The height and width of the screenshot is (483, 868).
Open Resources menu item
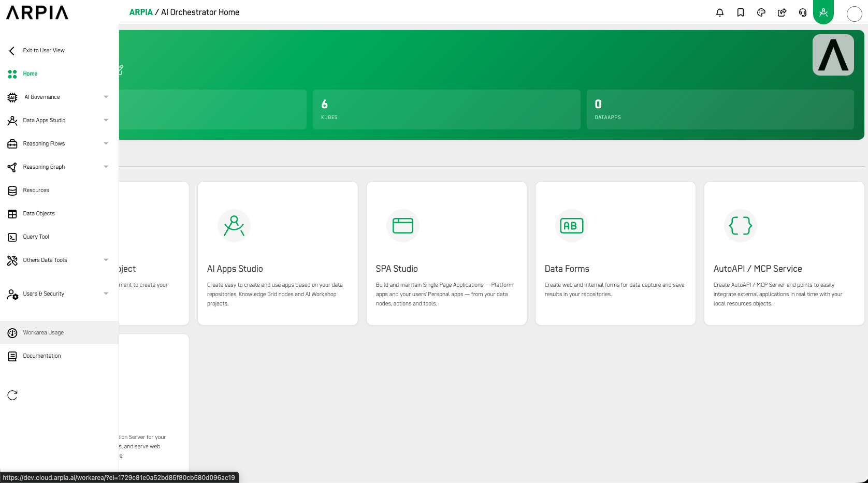[59, 191]
